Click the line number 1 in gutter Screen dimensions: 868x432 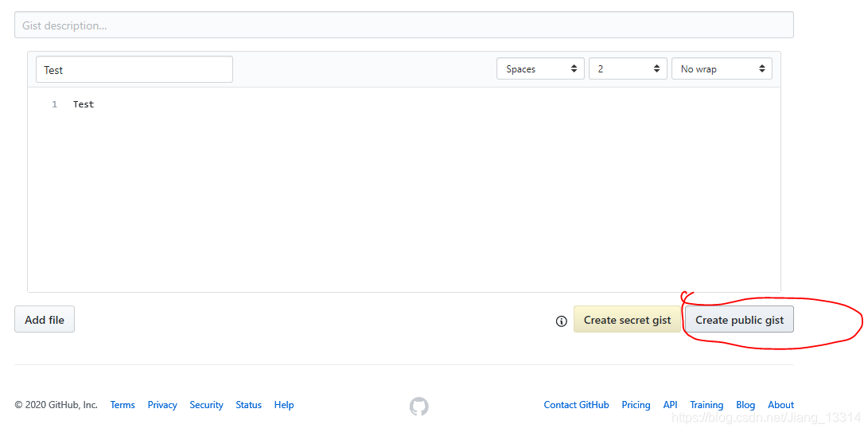coord(54,104)
